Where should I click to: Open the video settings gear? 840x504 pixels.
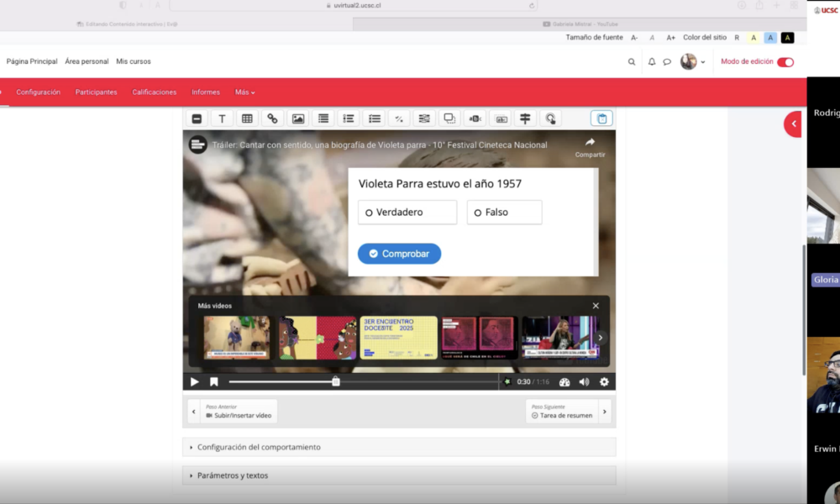[x=604, y=382]
